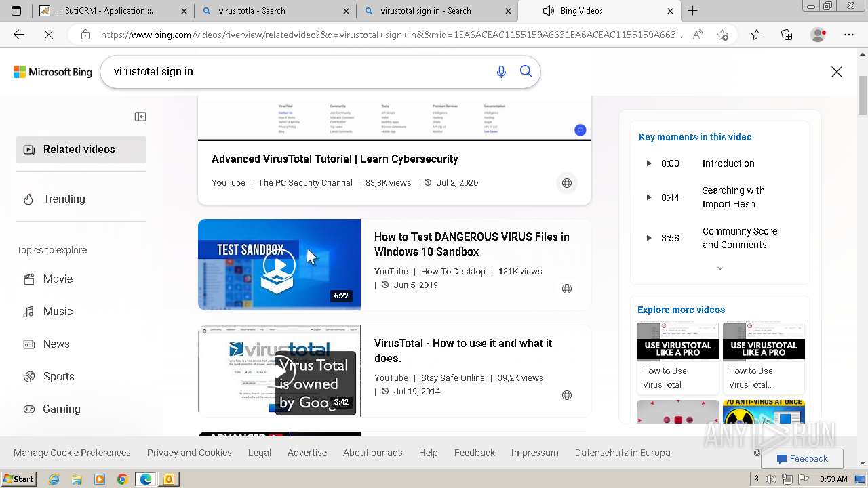Click the page vertical scrollbar
The image size is (868, 488).
(863, 258)
